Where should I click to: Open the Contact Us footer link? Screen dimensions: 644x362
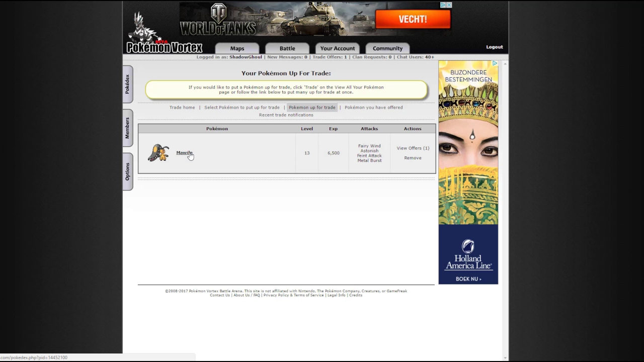tap(220, 295)
